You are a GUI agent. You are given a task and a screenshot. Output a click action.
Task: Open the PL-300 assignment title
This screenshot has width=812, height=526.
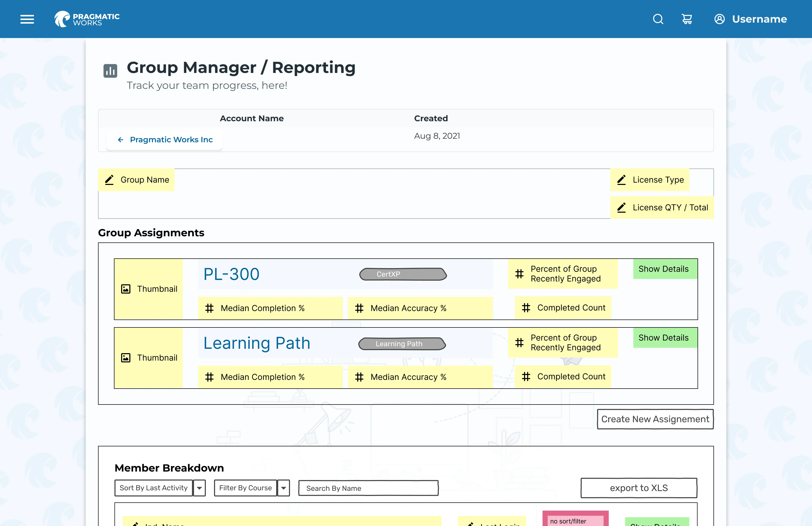[231, 274]
